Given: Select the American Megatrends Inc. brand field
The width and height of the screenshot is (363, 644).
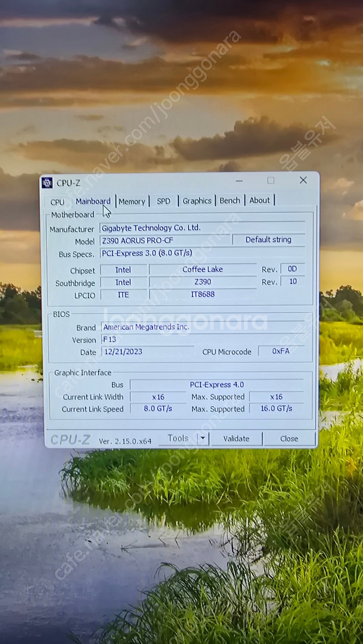Looking at the screenshot, I should (203, 327).
